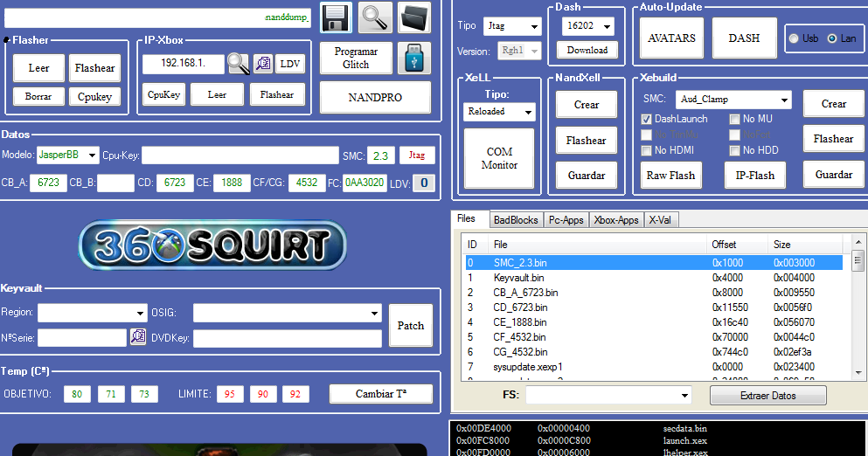This screenshot has width=868, height=456.
Task: Click the files list scroll down arrow
Action: tap(858, 374)
